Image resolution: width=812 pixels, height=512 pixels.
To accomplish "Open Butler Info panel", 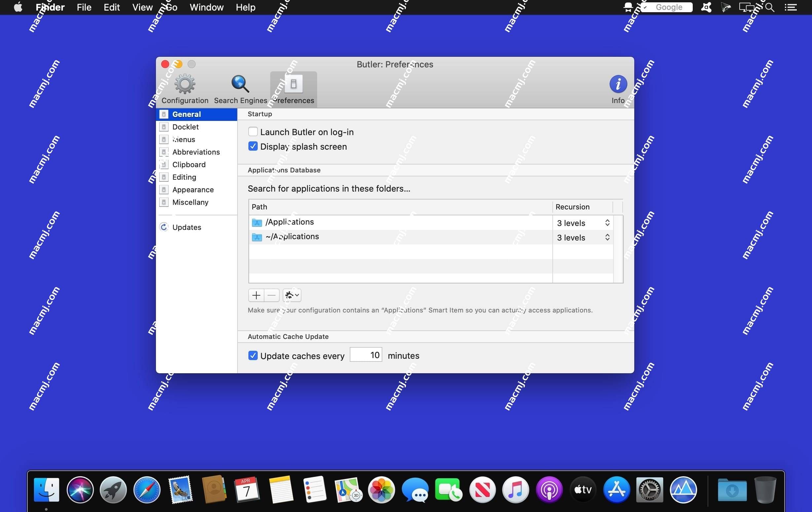I will click(x=617, y=87).
